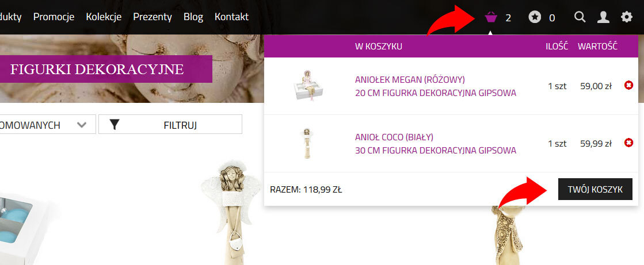The image size is (644, 265).
Task: Remove Anioł Coco from cart
Action: [628, 143]
